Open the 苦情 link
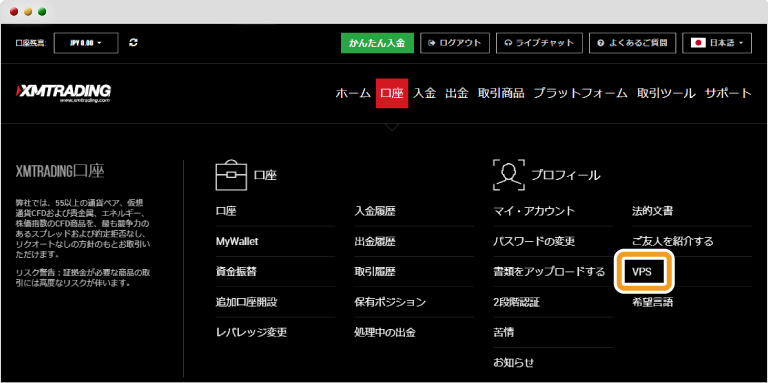Viewport: 768px width, 383px height. click(504, 333)
